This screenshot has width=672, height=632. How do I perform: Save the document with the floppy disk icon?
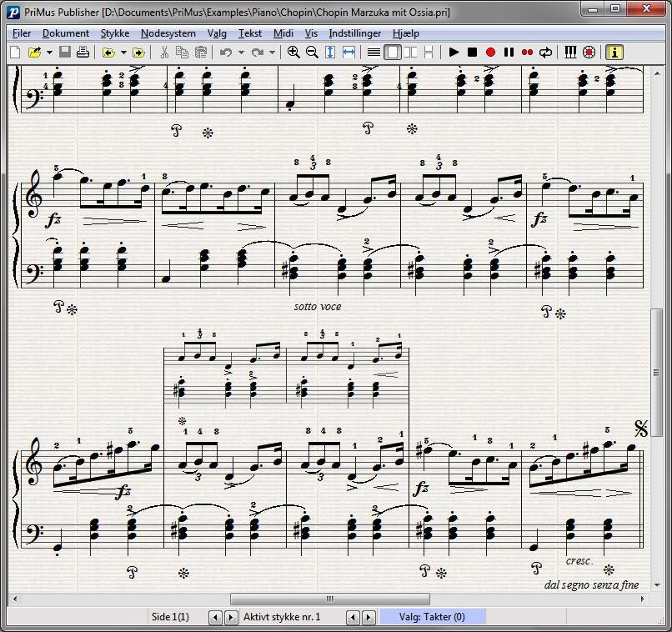pyautogui.click(x=65, y=53)
